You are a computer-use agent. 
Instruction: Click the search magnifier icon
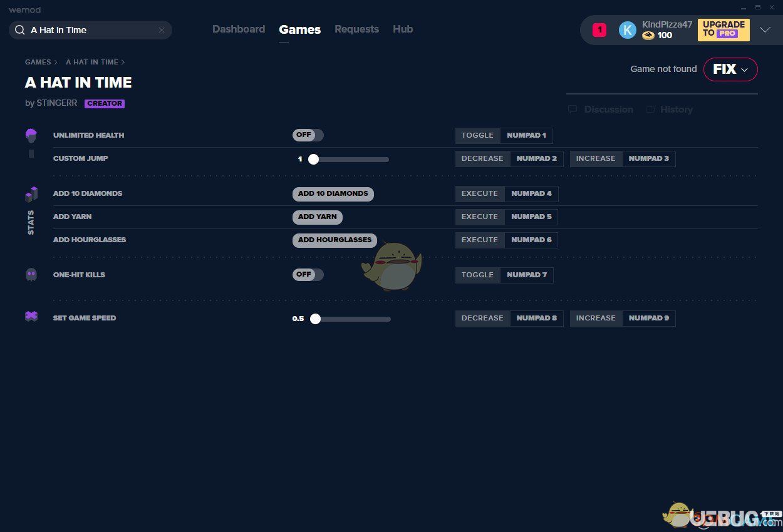(20, 30)
